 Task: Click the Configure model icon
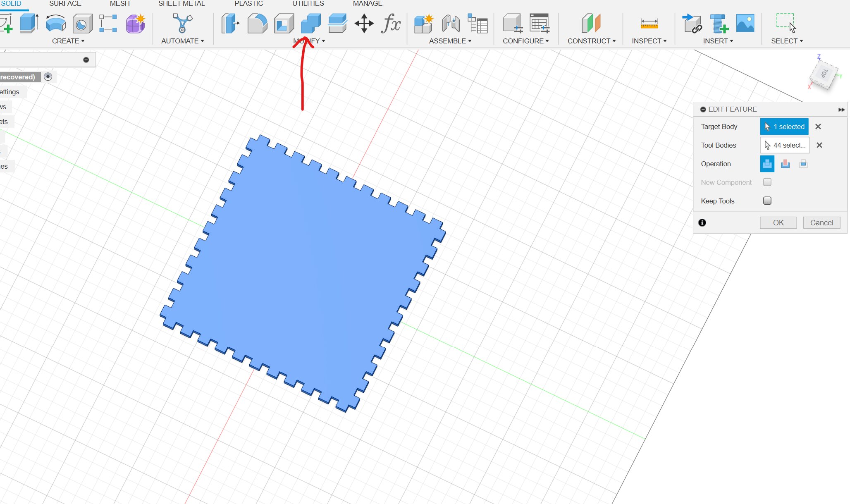[x=513, y=23]
